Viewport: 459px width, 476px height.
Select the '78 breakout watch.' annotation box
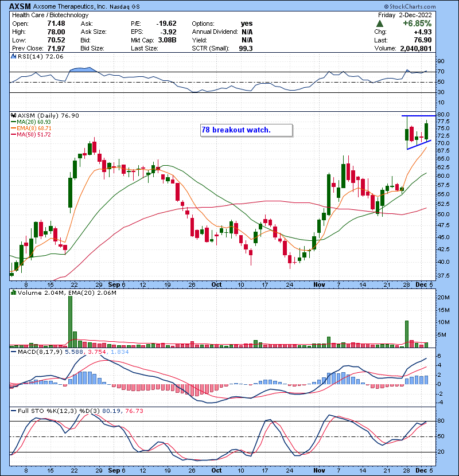[246, 130]
